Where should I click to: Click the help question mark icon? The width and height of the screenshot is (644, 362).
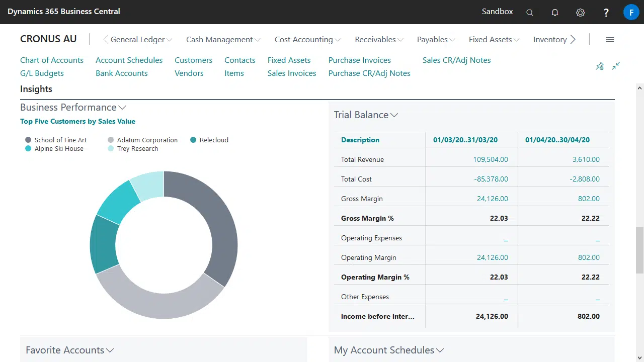tap(606, 13)
